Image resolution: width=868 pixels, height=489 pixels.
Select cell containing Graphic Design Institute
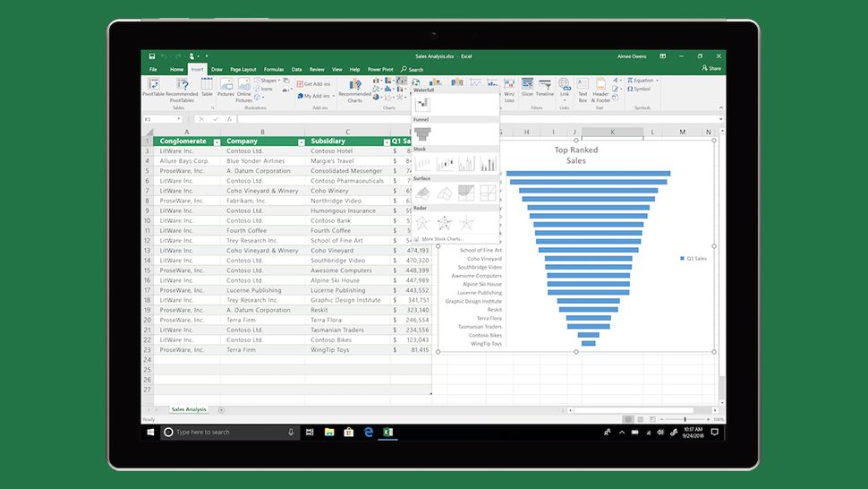345,300
